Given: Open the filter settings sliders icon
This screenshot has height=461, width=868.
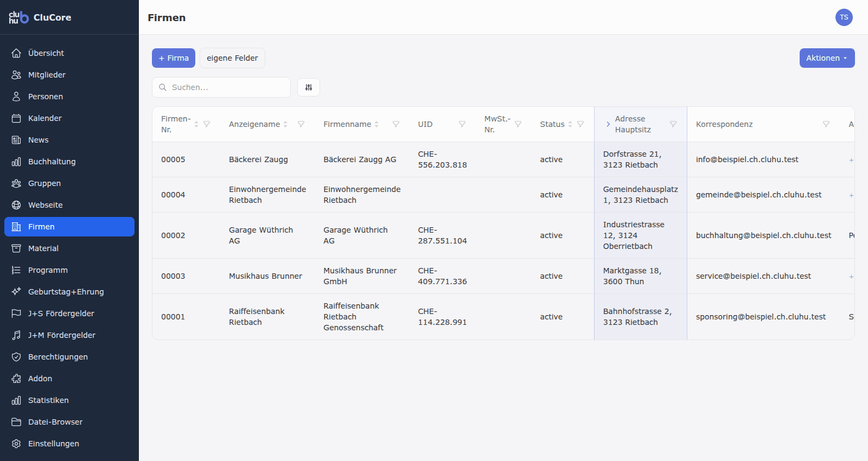Looking at the screenshot, I should [x=309, y=87].
